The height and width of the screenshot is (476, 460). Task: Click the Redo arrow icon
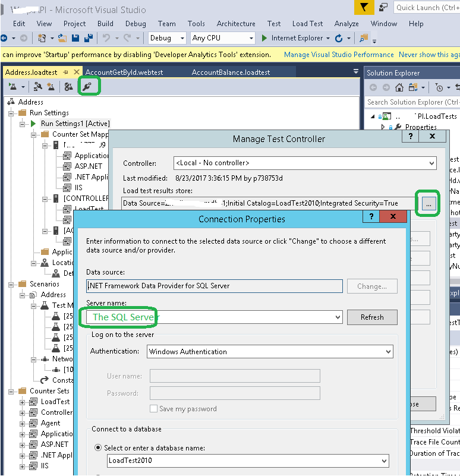pyautogui.click(x=128, y=38)
